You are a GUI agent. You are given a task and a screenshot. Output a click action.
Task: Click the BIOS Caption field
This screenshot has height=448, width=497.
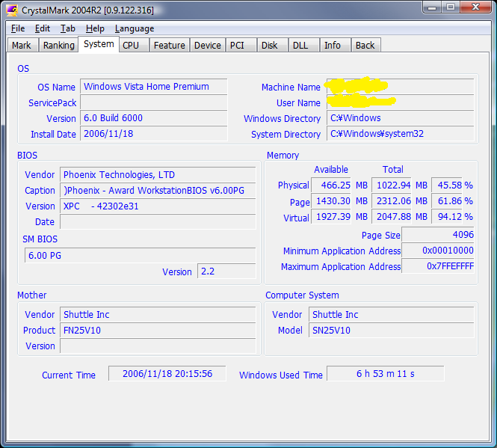(158, 191)
